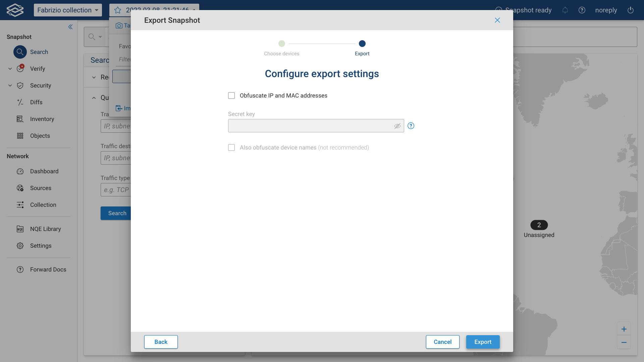
Task: Select the Sources icon
Action: 20,188
